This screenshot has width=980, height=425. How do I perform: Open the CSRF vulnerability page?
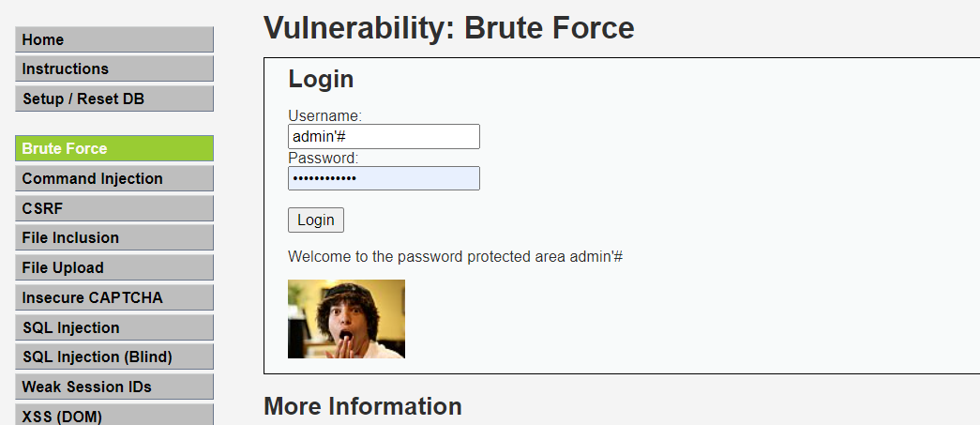[x=113, y=208]
